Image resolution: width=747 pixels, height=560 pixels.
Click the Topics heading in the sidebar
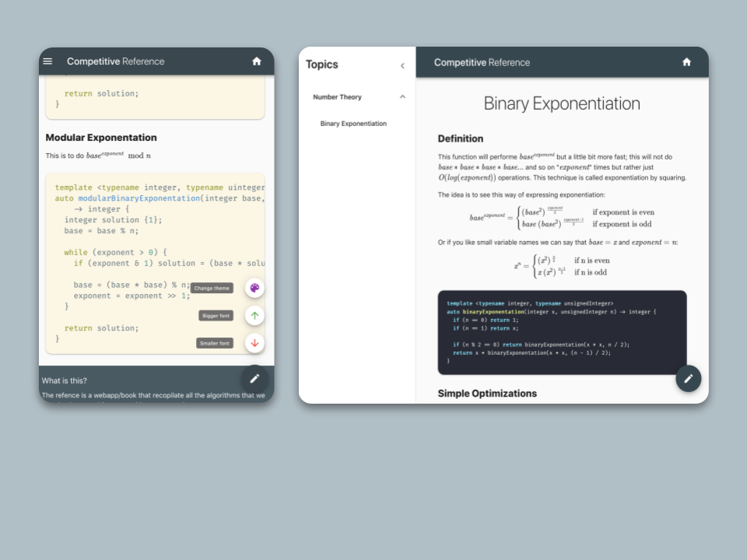point(322,65)
